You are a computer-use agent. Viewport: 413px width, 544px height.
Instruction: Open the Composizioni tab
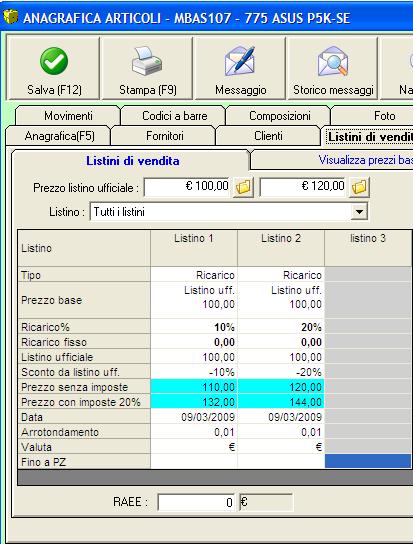[x=279, y=116]
